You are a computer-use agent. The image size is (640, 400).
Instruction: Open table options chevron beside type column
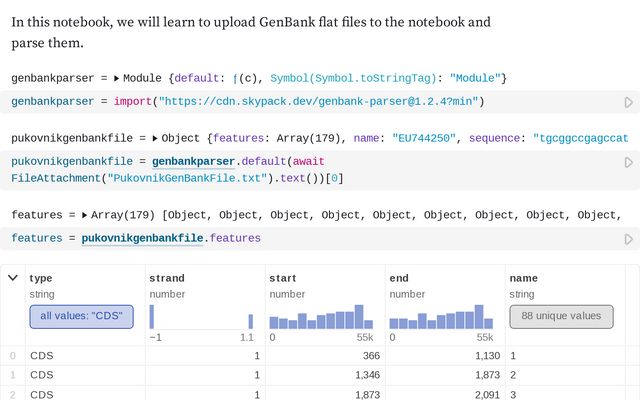coord(13,278)
